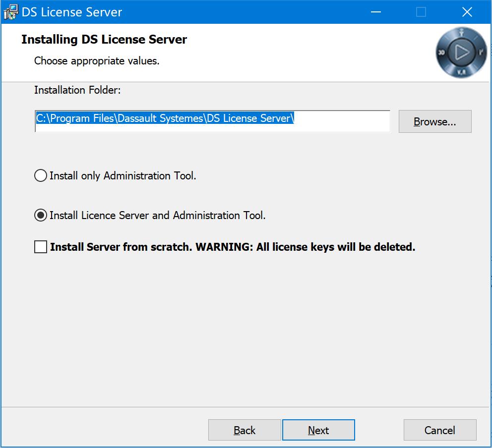Go Back to the previous installer step
The width and height of the screenshot is (492, 448).
tap(245, 430)
